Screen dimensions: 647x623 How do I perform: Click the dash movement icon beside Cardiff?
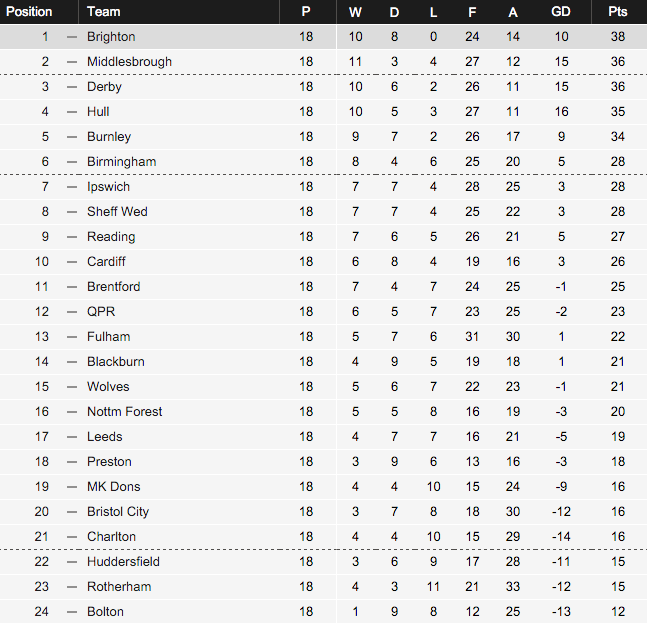pyautogui.click(x=72, y=262)
